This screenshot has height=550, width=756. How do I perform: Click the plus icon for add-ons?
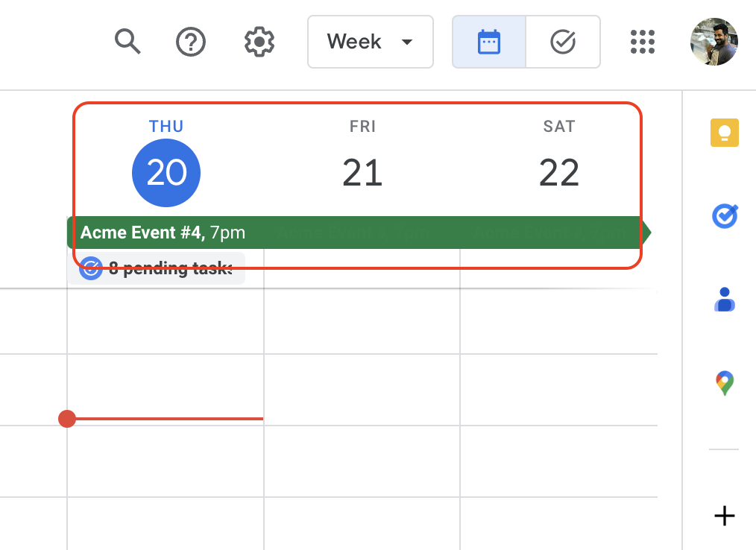tap(724, 516)
